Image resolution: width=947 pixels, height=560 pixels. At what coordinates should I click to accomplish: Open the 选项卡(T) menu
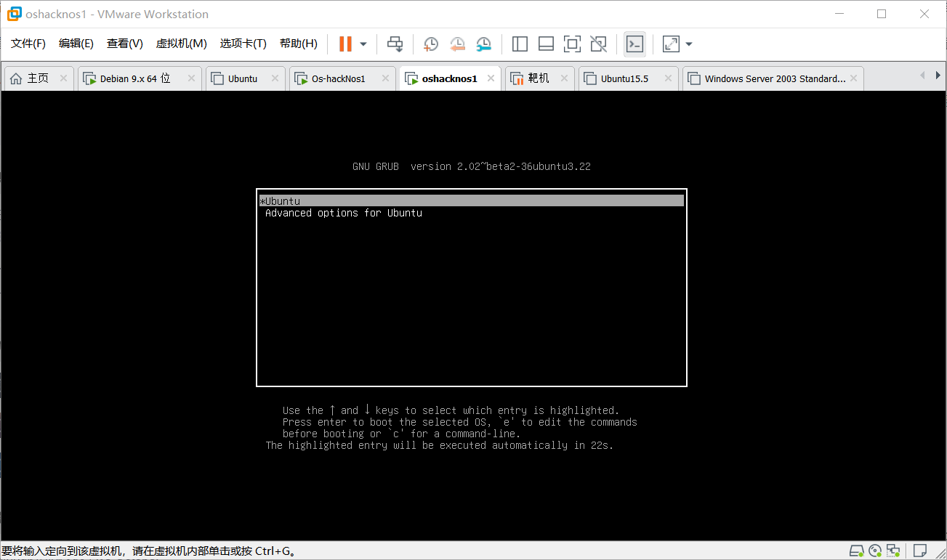pyautogui.click(x=243, y=44)
